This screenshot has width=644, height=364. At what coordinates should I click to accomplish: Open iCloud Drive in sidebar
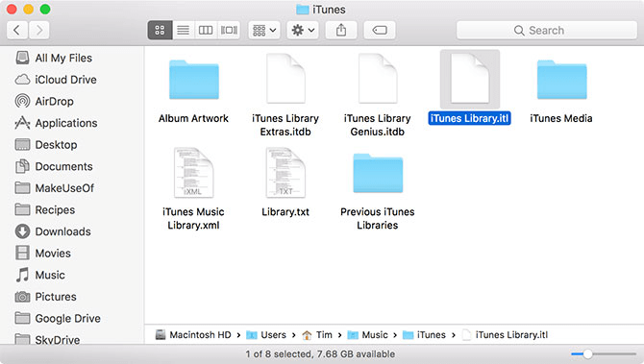pos(56,80)
